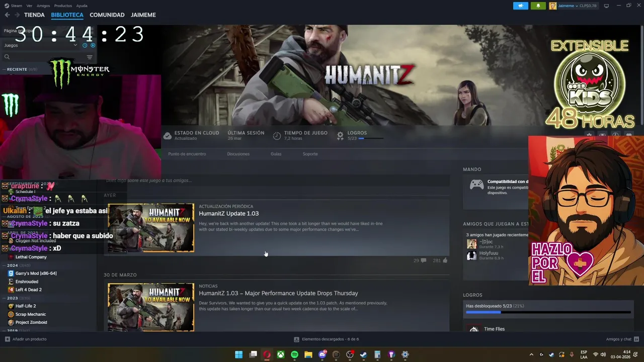Open the Amigos menu

(x=43, y=6)
